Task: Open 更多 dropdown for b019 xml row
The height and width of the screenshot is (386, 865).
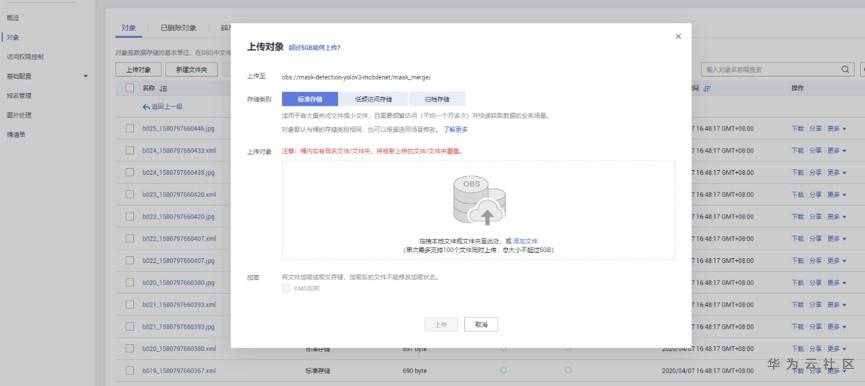Action: tap(836, 371)
